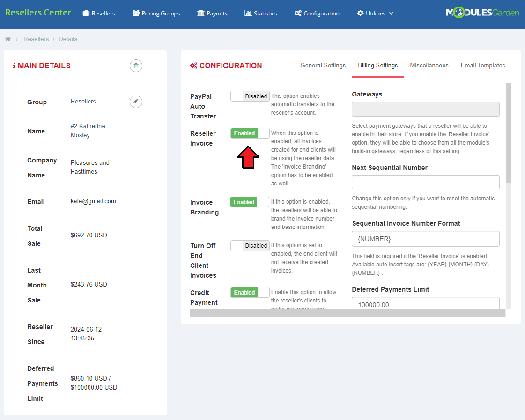Screen dimensions: 525x420
Task: Click the email kate@gmail.com
Action: [x=93, y=201]
